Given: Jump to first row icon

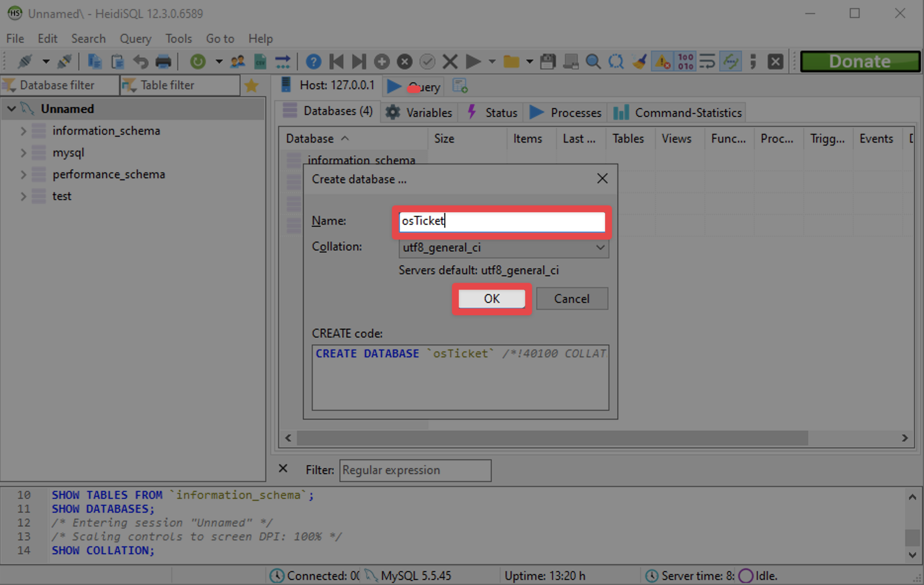Looking at the screenshot, I should [336, 61].
